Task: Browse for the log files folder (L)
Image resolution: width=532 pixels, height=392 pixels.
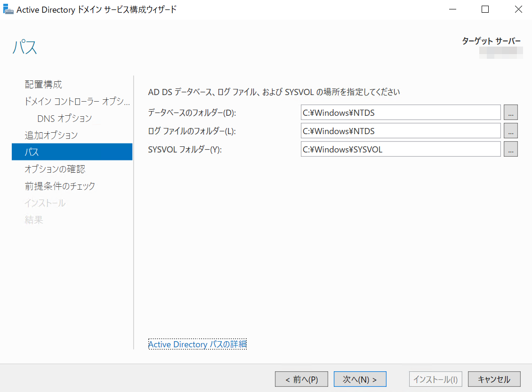Action: pos(510,131)
